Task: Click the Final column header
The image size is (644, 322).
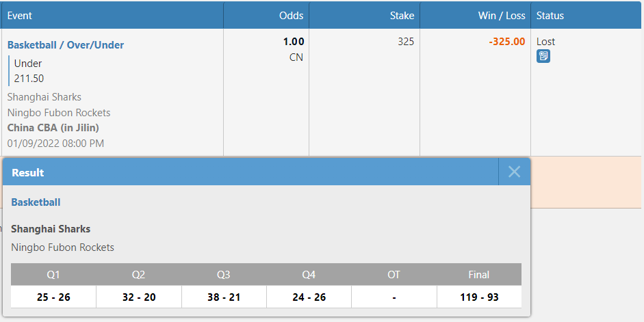Action: [479, 275]
